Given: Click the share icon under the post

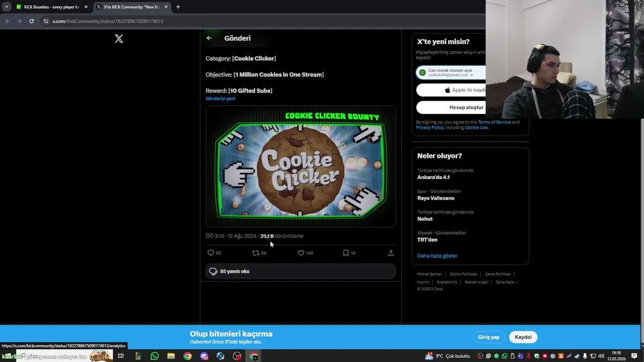Looking at the screenshot, I should click(x=391, y=253).
